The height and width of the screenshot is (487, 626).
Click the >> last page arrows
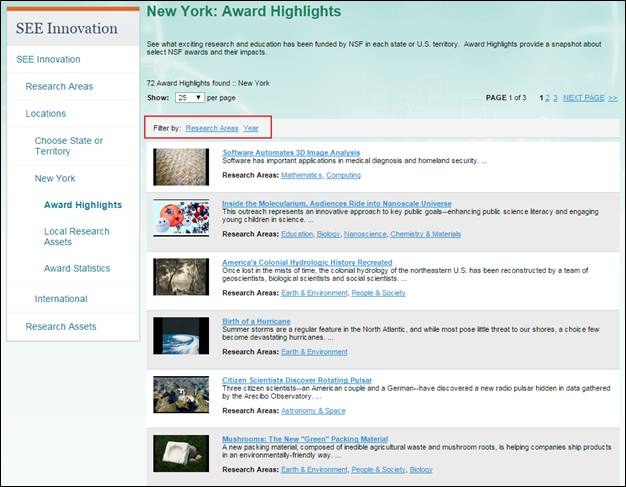tap(613, 98)
